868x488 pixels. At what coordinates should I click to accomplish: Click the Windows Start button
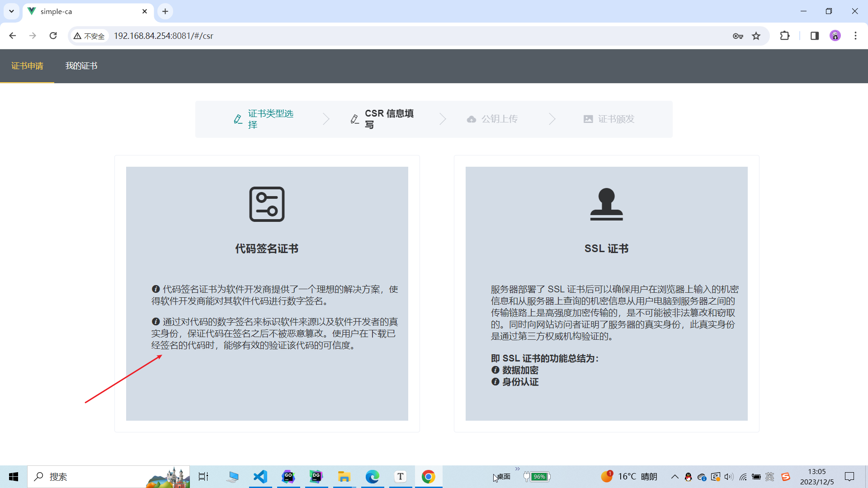[14, 477]
